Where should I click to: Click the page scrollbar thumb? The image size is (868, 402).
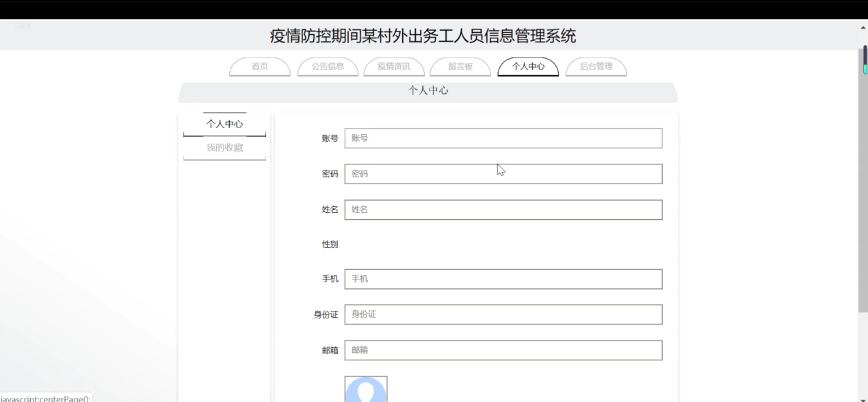pos(863,179)
